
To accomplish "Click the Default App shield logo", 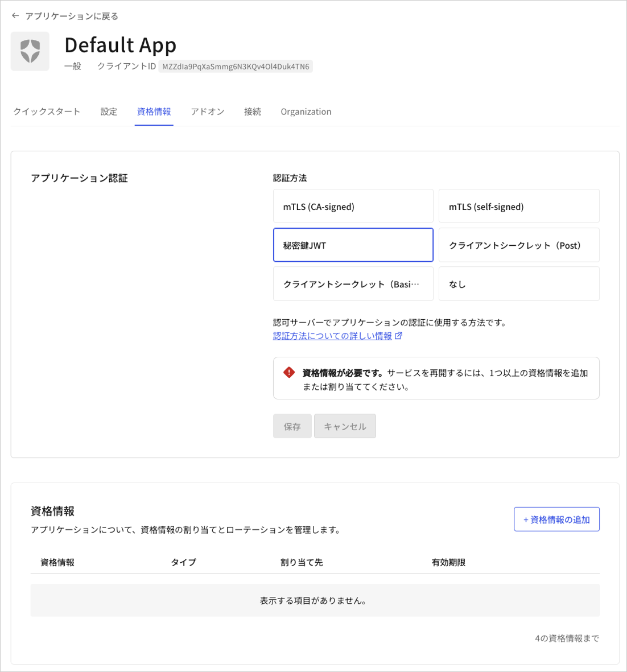I will coord(30,51).
